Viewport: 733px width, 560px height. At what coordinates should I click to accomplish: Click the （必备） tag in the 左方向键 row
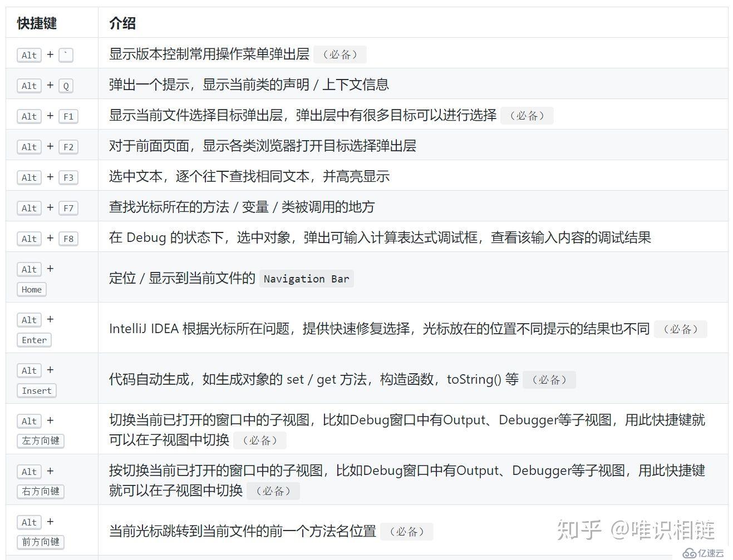coord(260,440)
